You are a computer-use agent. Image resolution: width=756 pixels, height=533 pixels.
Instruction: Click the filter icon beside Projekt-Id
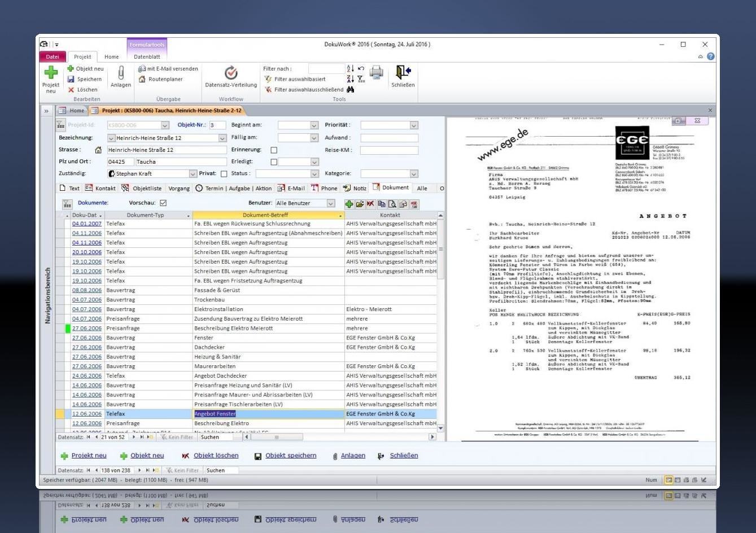point(62,125)
